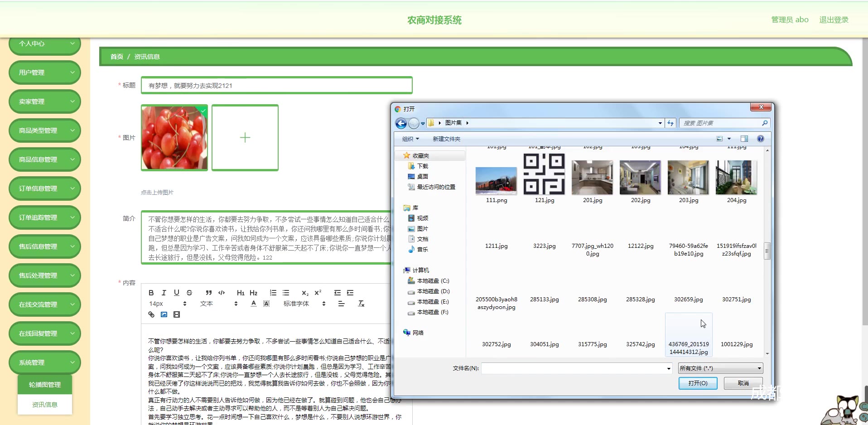Expand the 商品信息管理 sidebar menu
This screenshot has height=425, width=868.
[44, 159]
